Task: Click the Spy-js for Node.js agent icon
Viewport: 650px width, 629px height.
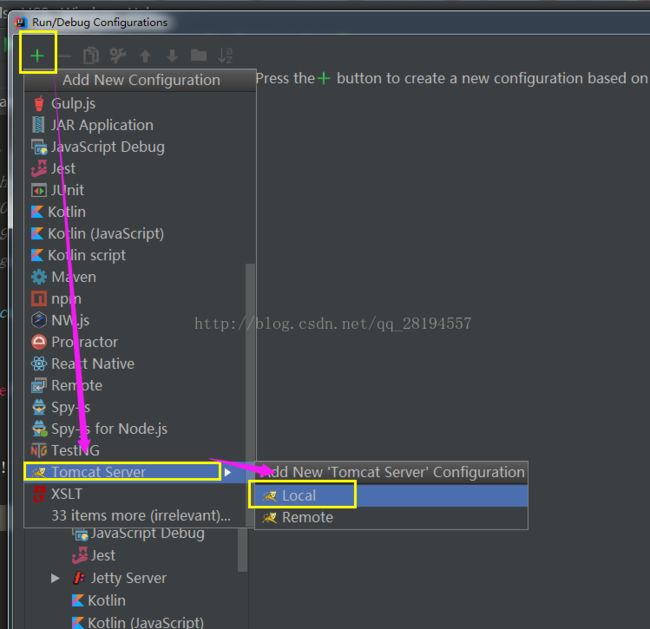Action: click(39, 429)
